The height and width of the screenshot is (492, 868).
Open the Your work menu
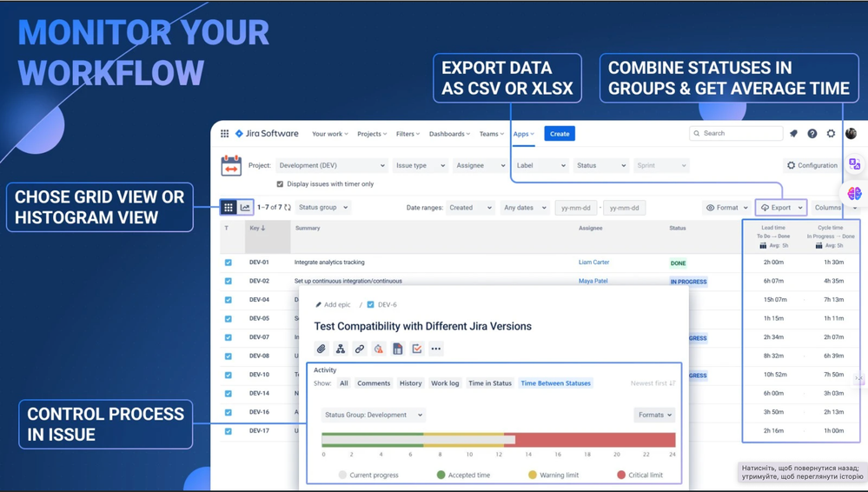coord(330,134)
